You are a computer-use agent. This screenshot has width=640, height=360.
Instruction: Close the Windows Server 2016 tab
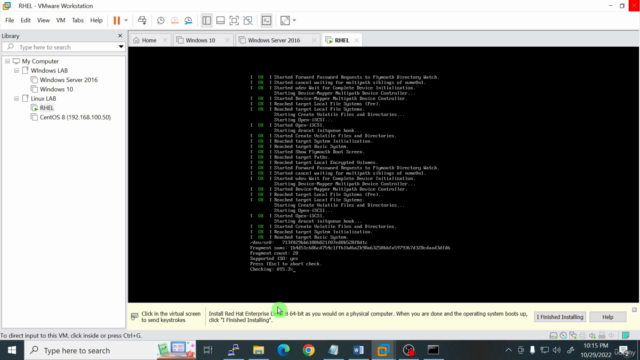click(x=314, y=40)
